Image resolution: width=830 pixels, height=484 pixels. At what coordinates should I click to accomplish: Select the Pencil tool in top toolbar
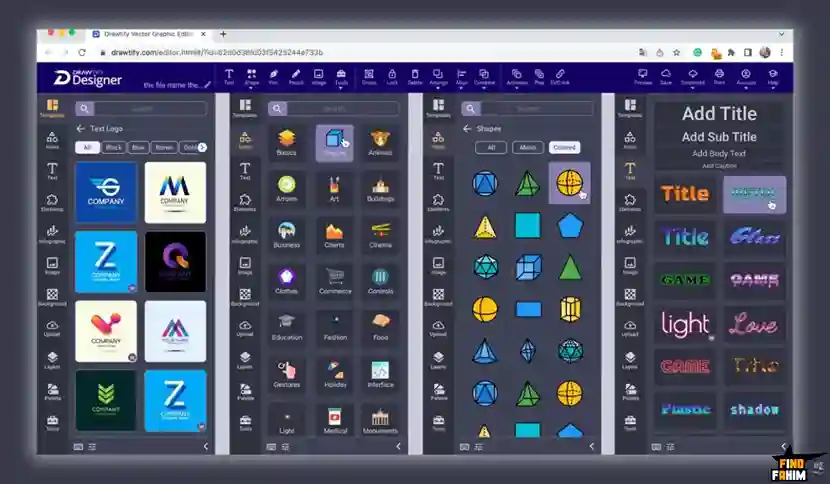[x=296, y=75]
